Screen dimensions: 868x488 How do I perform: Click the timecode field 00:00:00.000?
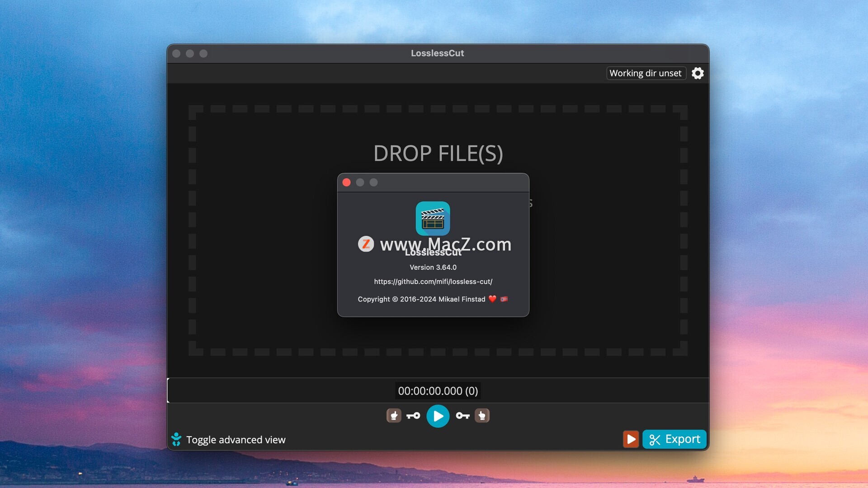[438, 391]
